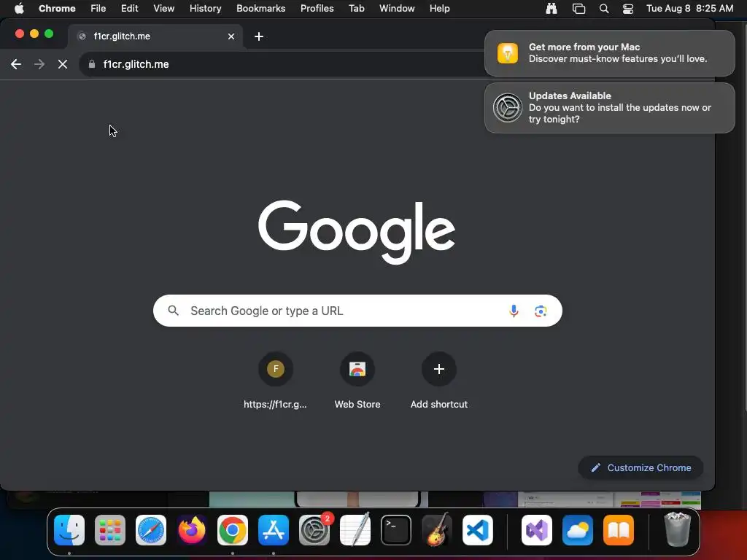Open the File menu
This screenshot has height=560, width=747.
coord(98,9)
